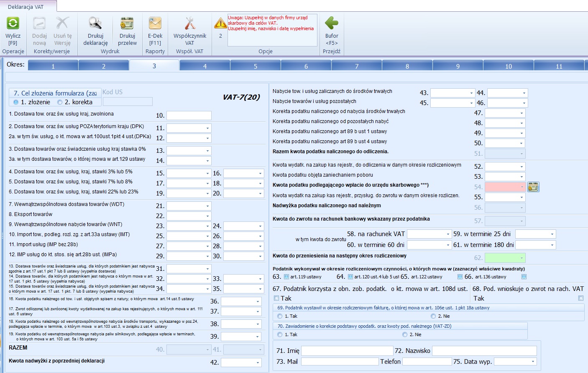Image resolution: width=588 pixels, height=373 pixels.
Task: Open dropdown for field 11
Action: tap(207, 128)
